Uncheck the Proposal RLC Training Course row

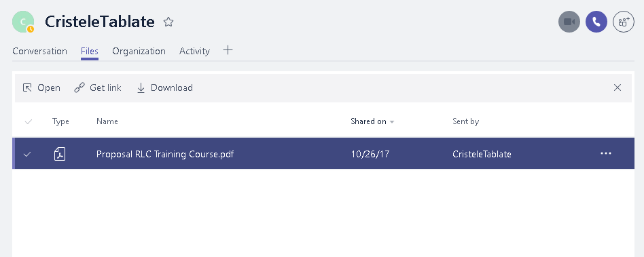point(27,154)
